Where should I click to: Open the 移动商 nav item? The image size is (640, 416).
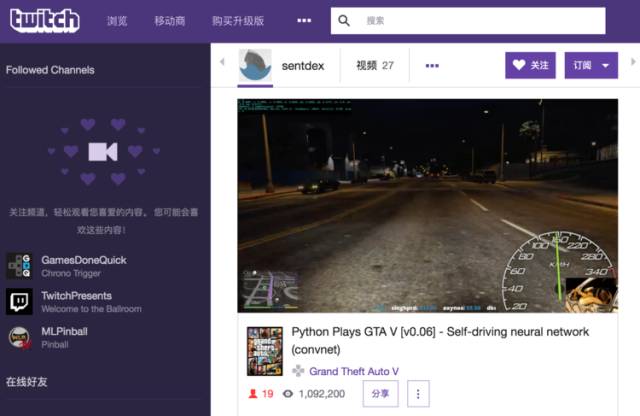(x=170, y=21)
